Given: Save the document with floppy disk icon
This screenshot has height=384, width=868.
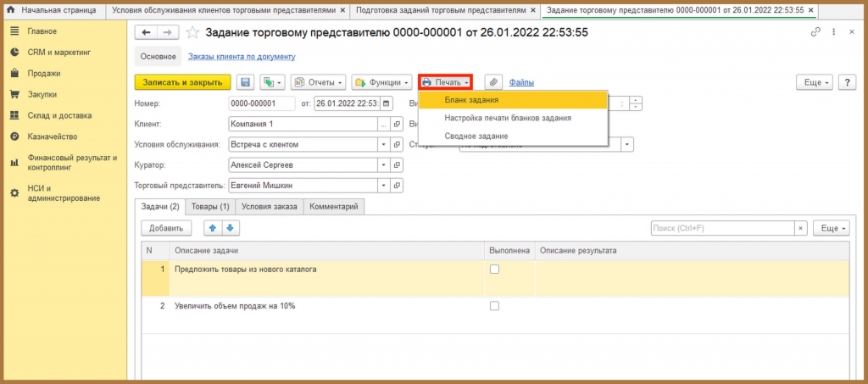Looking at the screenshot, I should (x=245, y=82).
